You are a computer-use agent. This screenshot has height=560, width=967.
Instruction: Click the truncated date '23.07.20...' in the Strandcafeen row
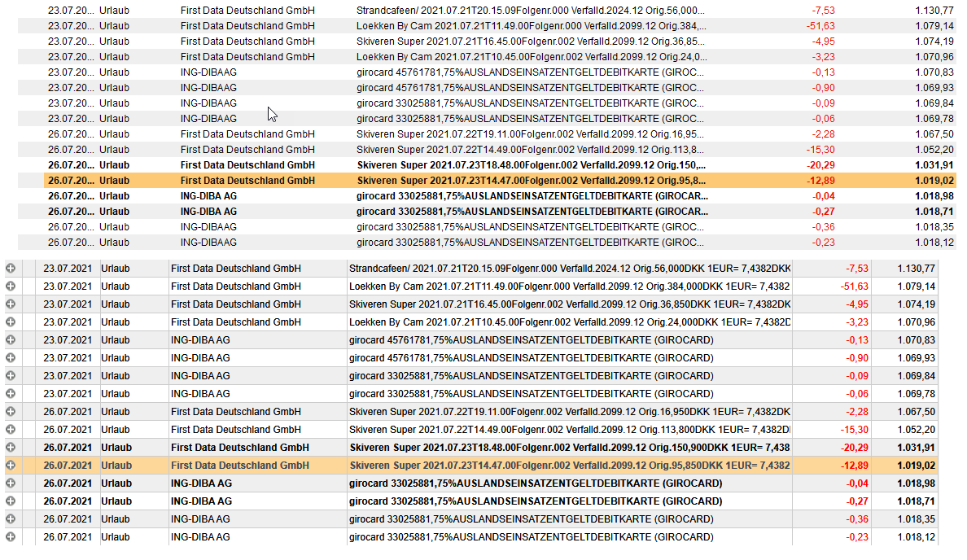71,11
